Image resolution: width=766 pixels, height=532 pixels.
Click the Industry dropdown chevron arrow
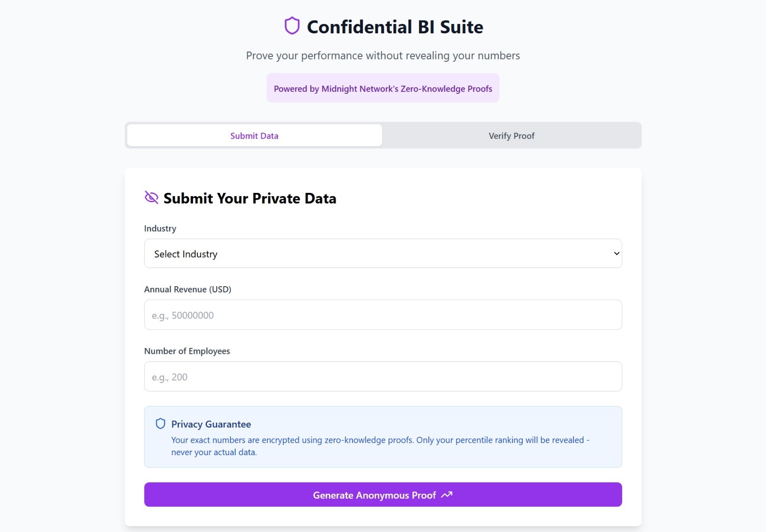[x=617, y=253]
